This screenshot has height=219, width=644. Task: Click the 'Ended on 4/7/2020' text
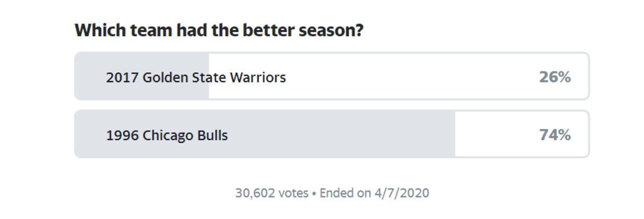(x=374, y=193)
